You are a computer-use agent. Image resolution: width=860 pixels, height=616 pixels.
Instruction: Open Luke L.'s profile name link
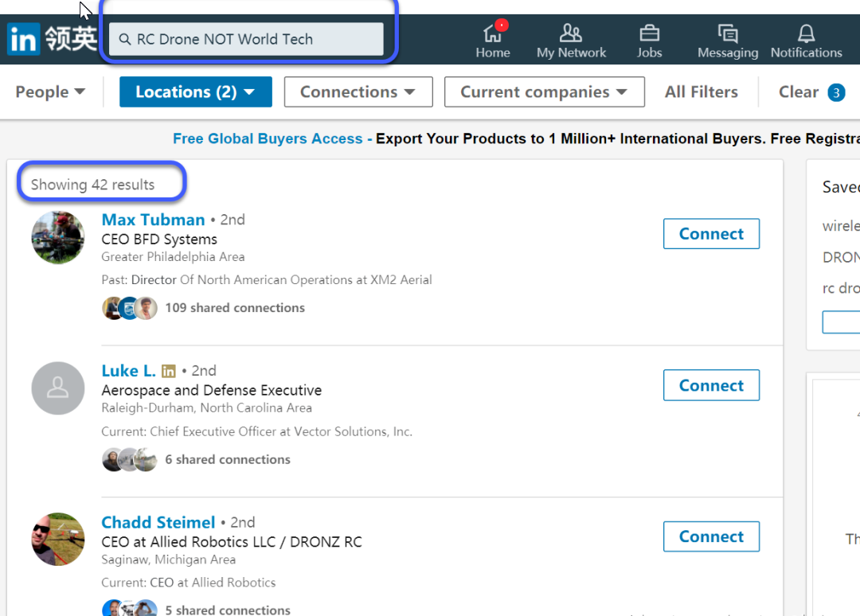[x=128, y=371]
